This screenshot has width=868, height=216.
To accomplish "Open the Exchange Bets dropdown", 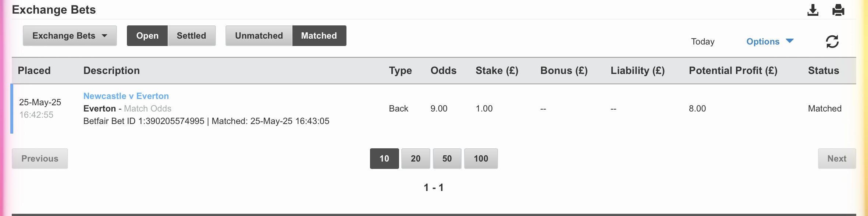I will point(70,36).
